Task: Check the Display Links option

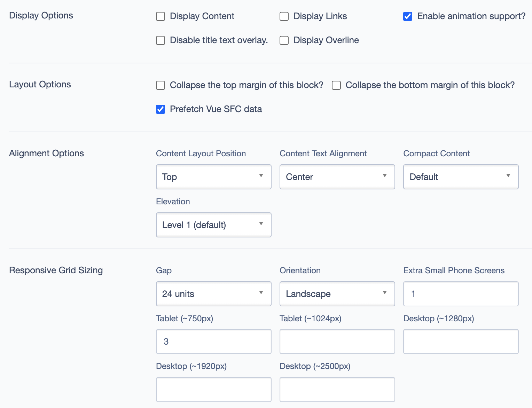Action: click(x=284, y=16)
